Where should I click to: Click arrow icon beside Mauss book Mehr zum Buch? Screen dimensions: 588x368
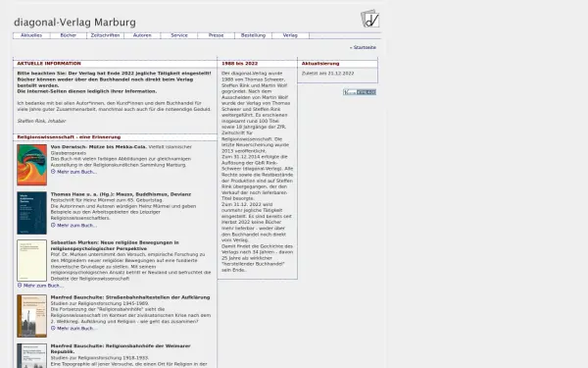53,226
